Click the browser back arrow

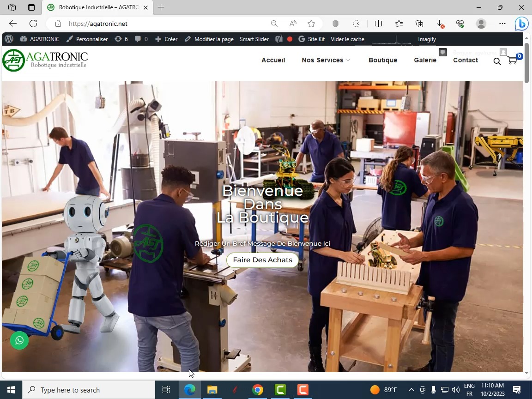pos(13,24)
